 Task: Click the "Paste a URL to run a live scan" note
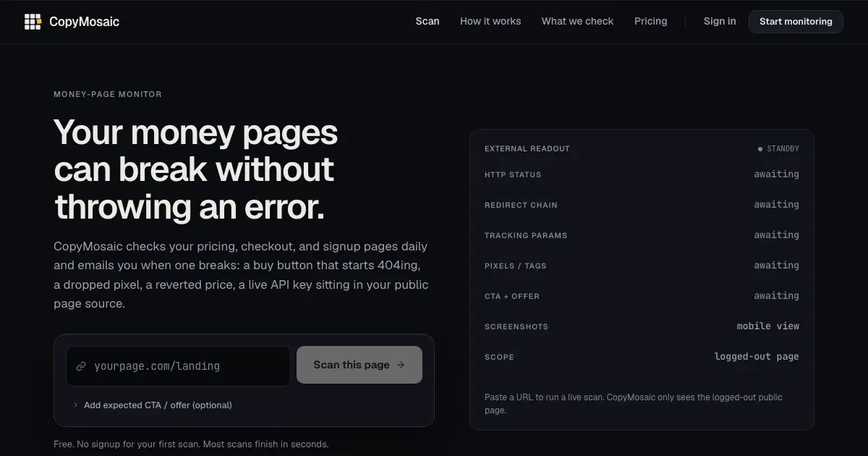tap(634, 403)
